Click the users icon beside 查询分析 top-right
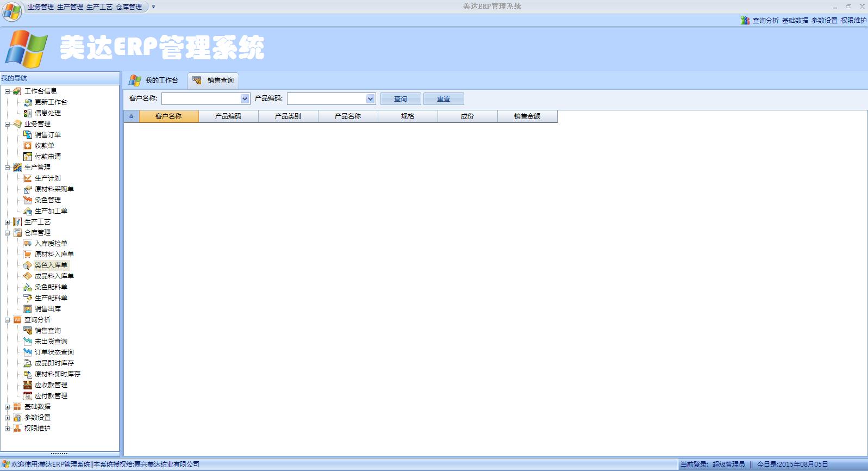The image size is (868, 471). tap(745, 20)
